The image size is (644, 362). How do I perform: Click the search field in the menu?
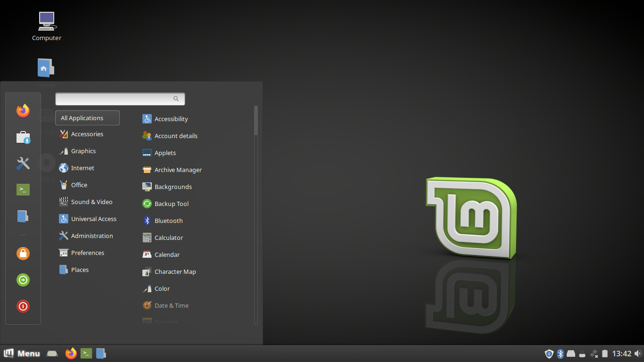pyautogui.click(x=120, y=99)
